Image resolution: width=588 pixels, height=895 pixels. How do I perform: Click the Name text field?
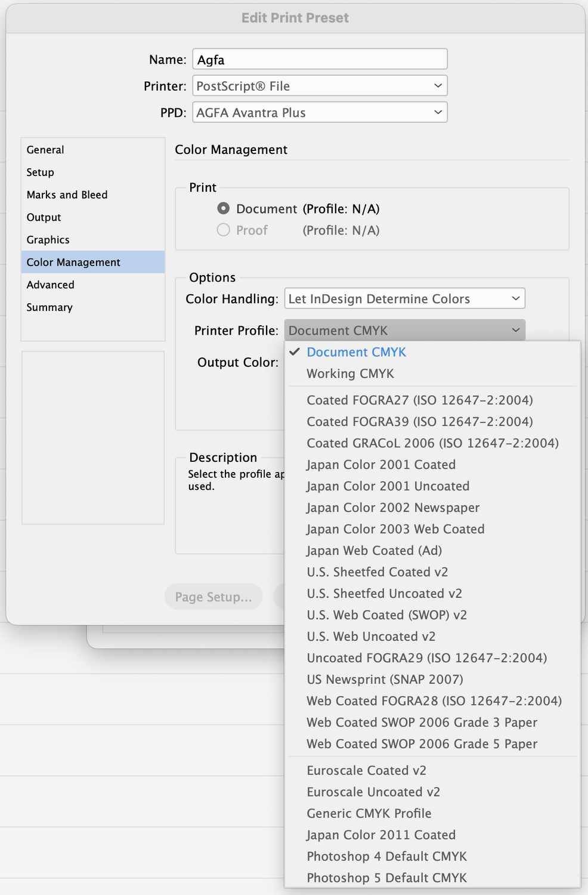pos(320,60)
